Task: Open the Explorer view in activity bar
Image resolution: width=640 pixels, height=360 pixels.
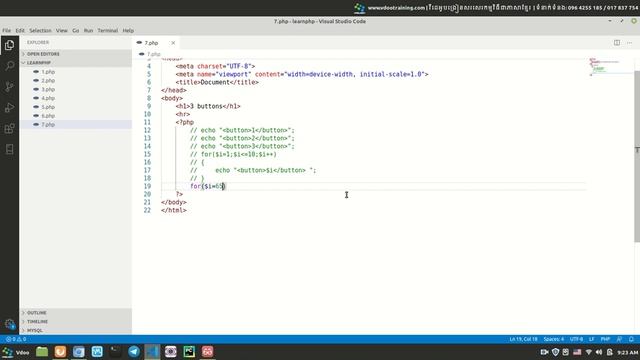Action: 9,45
